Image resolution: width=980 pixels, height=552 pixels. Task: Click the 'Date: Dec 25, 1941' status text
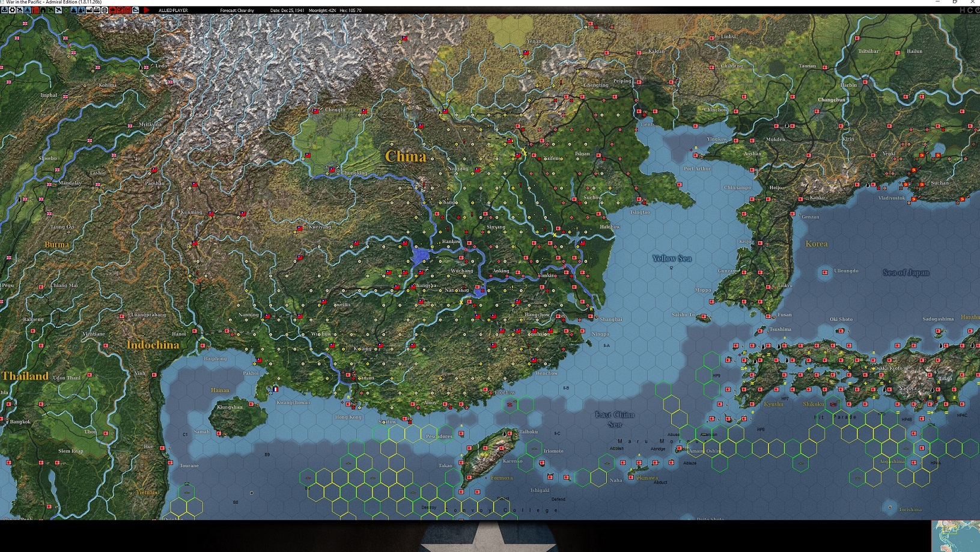(287, 10)
